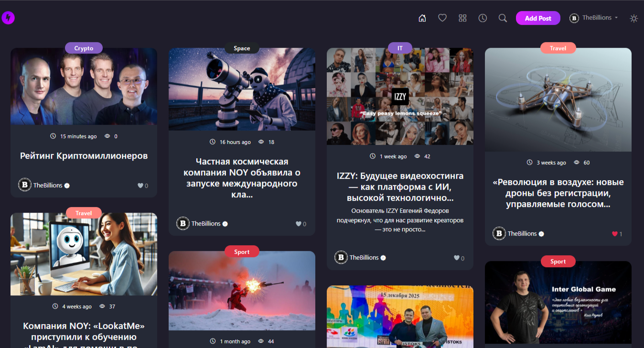644x348 pixels.
Task: Select the Travel tag on LookatMe post
Action: [x=84, y=213]
